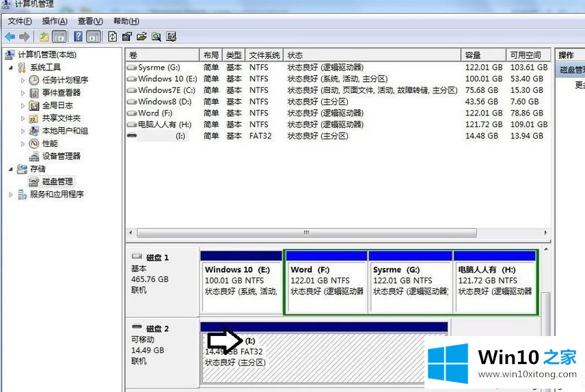
Task: Toggle the show/hide action pane icon
Action: [x=93, y=37]
